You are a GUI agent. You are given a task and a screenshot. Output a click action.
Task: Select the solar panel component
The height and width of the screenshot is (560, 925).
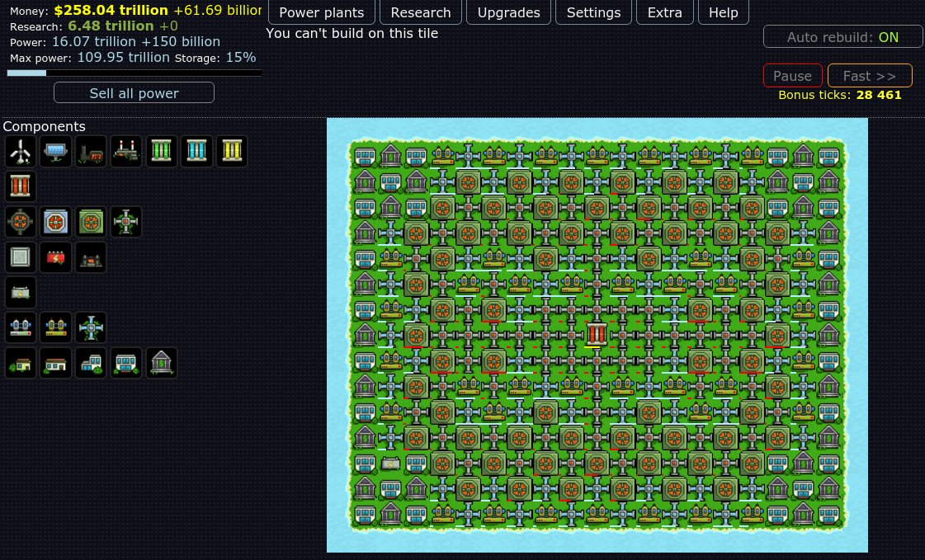point(55,152)
